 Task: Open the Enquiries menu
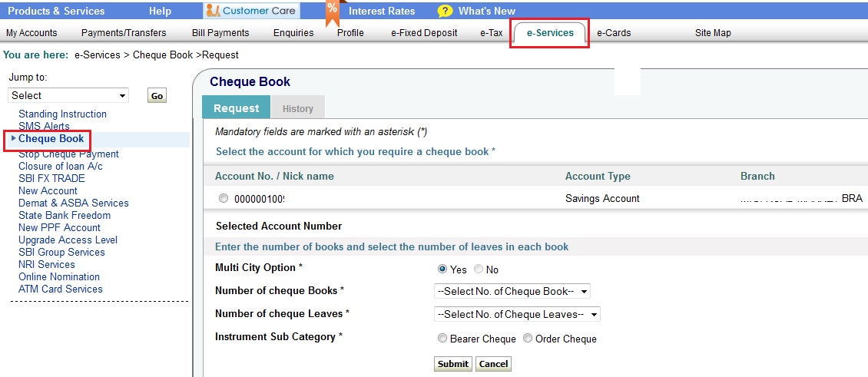293,33
